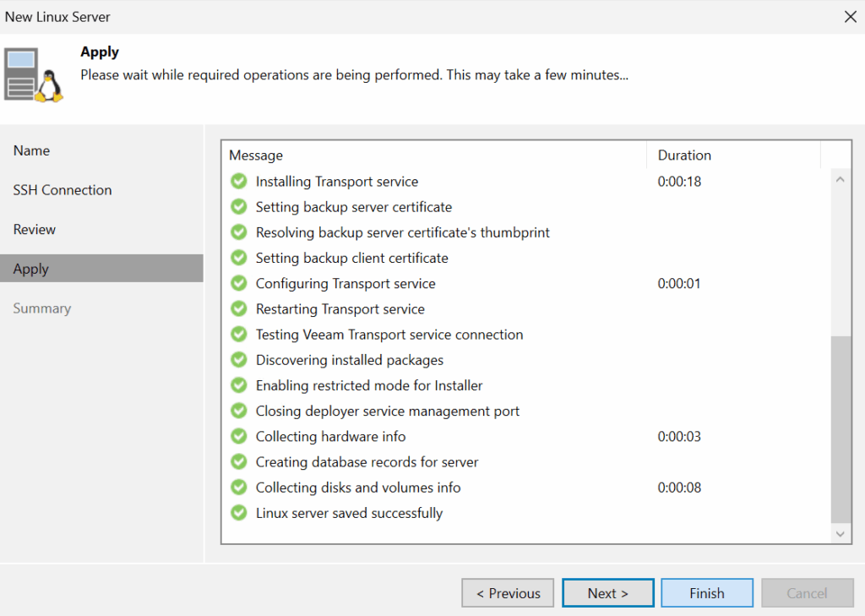This screenshot has width=865, height=616.
Task: Click the success icon beside Installing Transport service
Action: pyautogui.click(x=239, y=181)
